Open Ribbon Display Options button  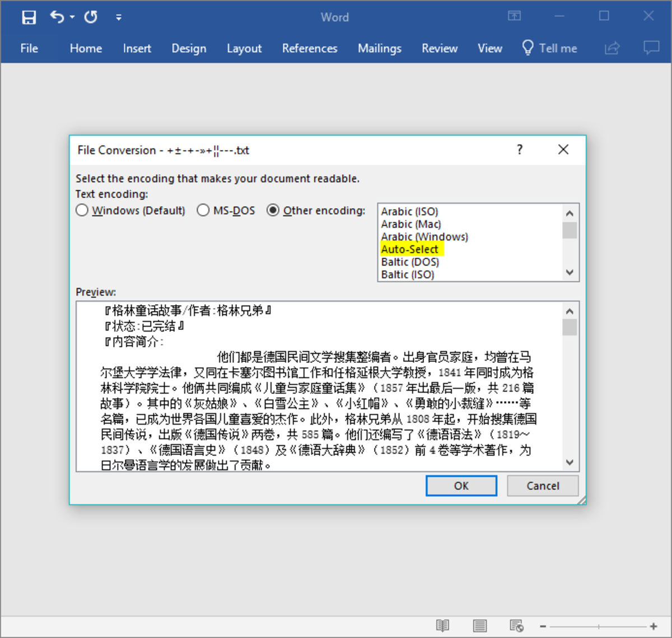[x=514, y=16]
